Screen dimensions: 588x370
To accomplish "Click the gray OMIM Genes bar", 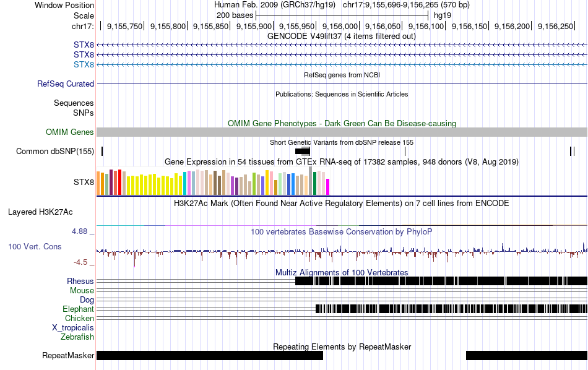I will point(342,132).
